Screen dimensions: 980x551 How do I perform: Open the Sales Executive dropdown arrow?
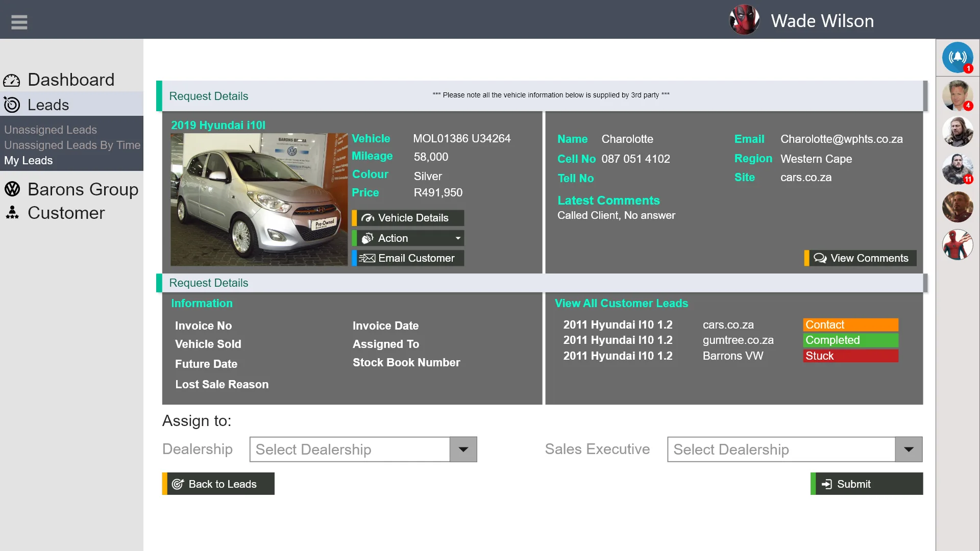tap(909, 449)
